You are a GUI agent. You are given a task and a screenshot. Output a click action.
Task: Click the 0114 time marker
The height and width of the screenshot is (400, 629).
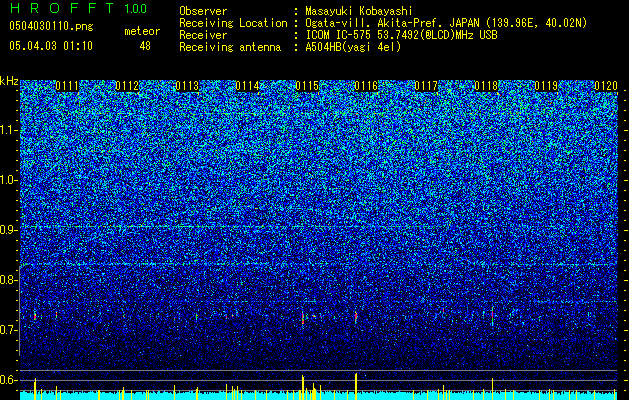[x=247, y=86]
